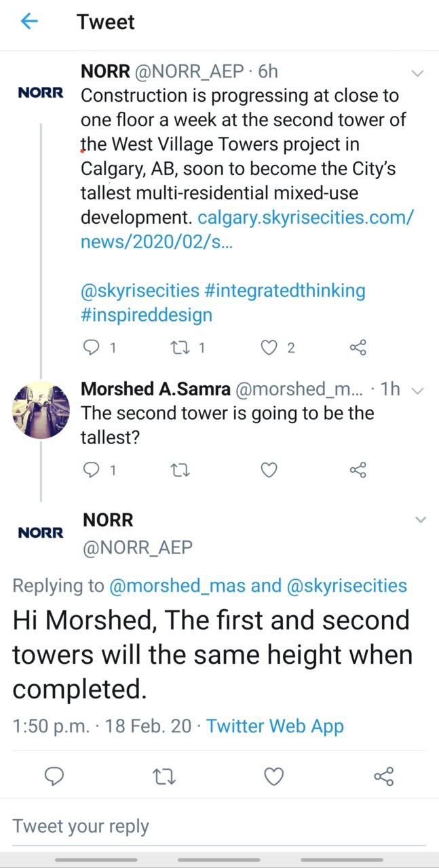The image size is (439, 868).
Task: Like the main NORR reply tweet
Action: [x=273, y=776]
